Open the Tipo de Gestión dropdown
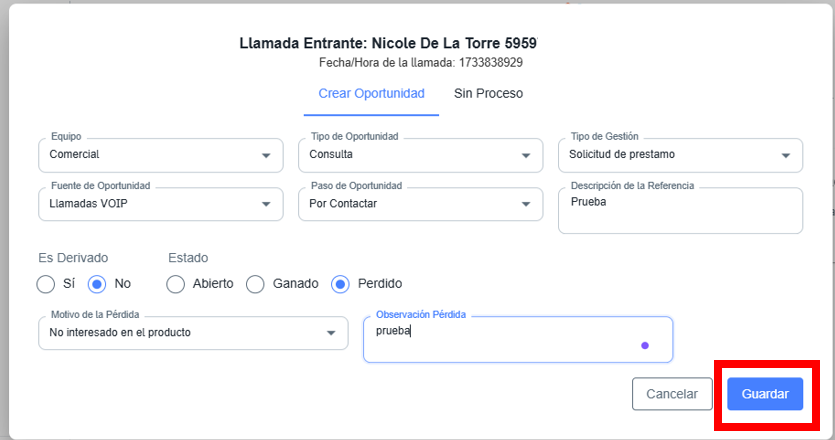The width and height of the screenshot is (835, 440). (x=786, y=155)
